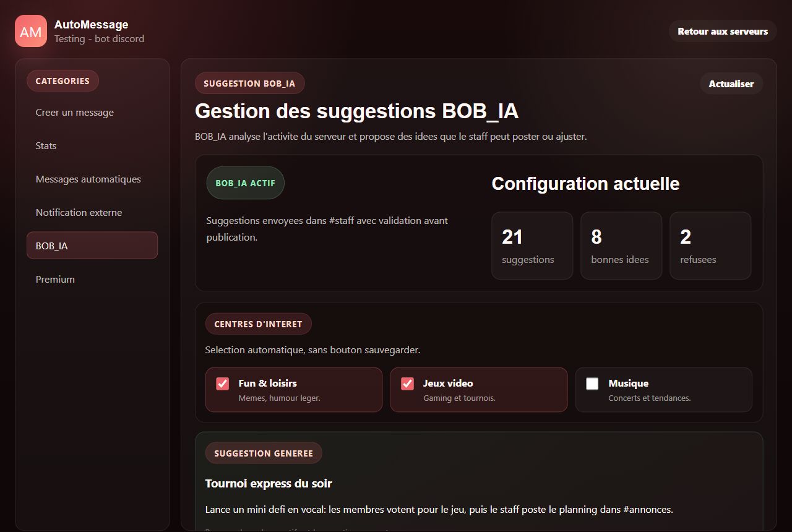
Task: Select the 21 suggestions stat card
Action: click(532, 246)
